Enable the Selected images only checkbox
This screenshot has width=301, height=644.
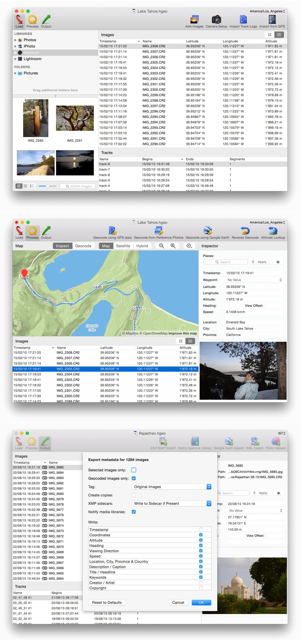(x=134, y=470)
